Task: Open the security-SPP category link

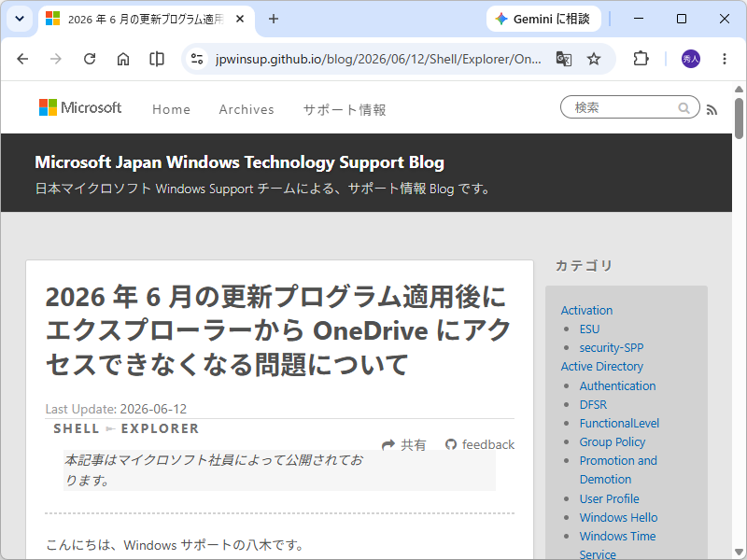Action: pos(612,347)
